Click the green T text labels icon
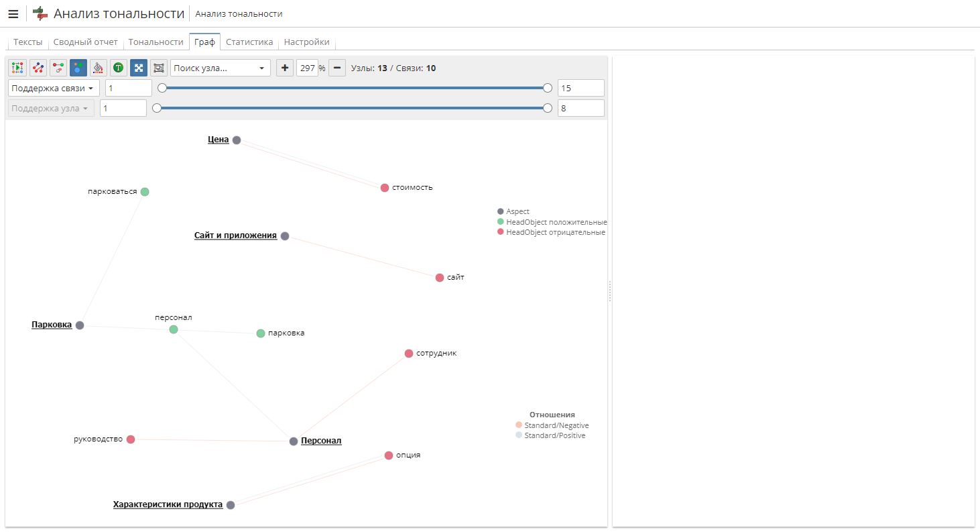 click(119, 68)
